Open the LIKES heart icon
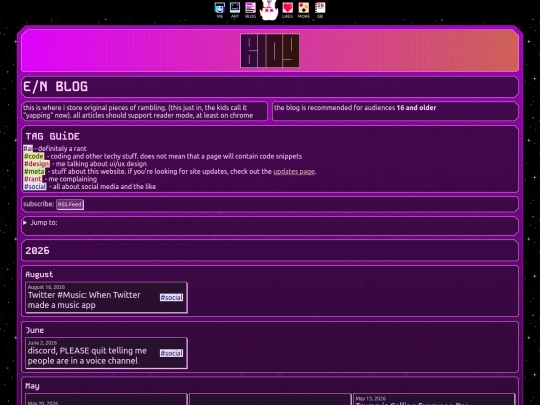Screen dimensions: 540x405 click(x=287, y=10)
